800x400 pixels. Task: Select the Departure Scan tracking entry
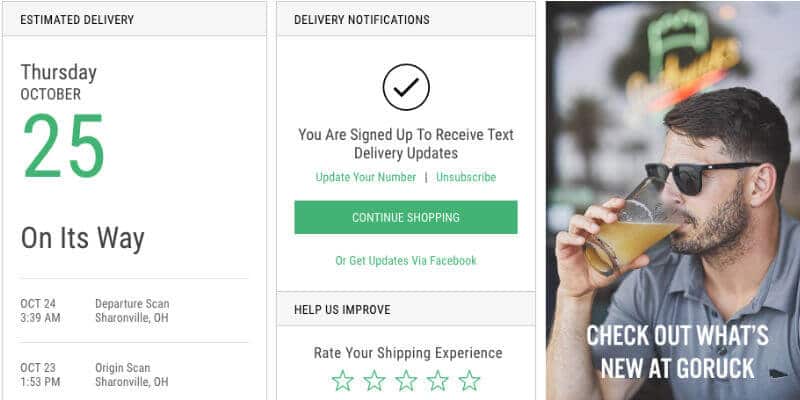click(x=134, y=311)
